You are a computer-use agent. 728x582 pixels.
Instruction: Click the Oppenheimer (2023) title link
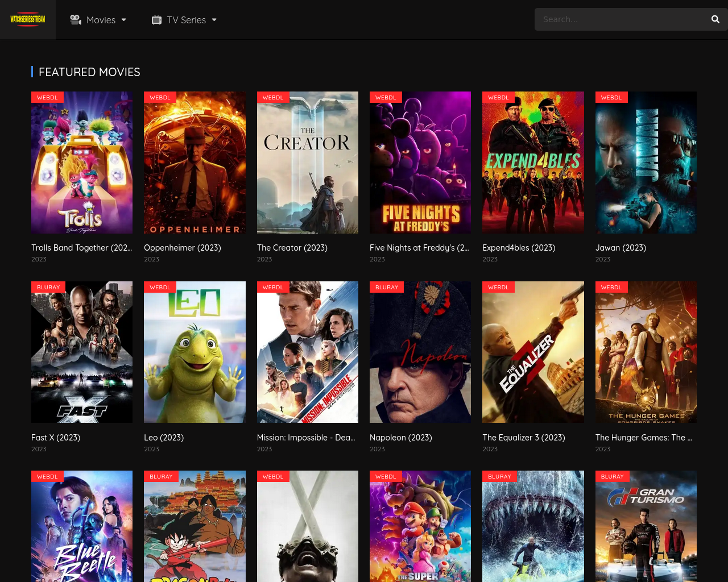coord(183,248)
